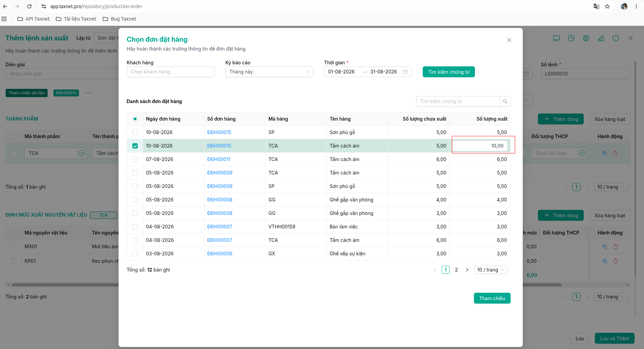
Task: Open the history clock icon in header
Action: click(571, 38)
